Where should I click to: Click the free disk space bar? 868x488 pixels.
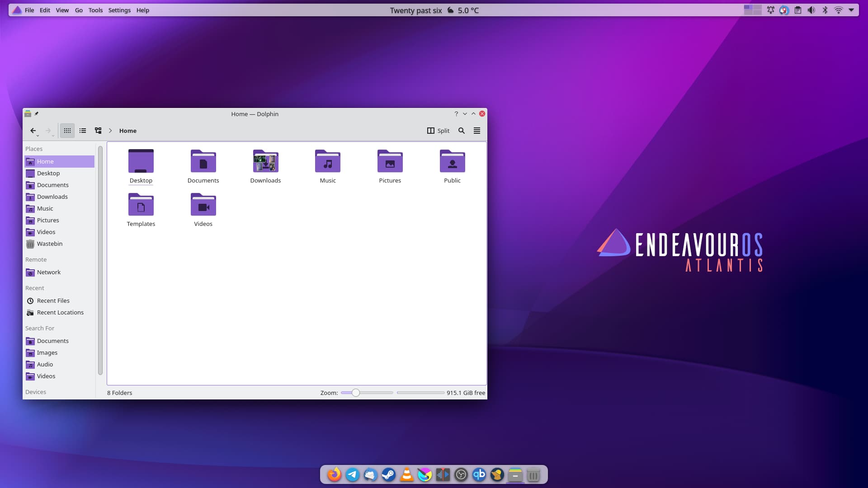(x=420, y=393)
